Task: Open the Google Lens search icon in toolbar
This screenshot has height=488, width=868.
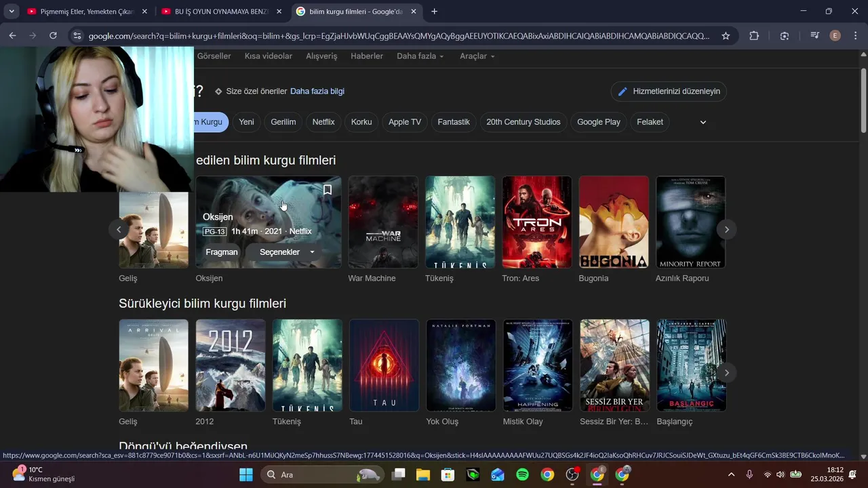Action: (785, 36)
